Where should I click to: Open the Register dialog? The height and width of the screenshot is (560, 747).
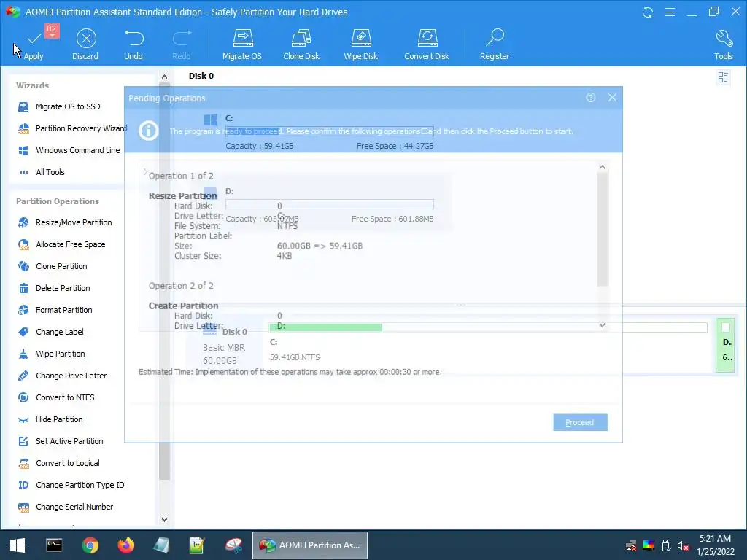point(495,45)
